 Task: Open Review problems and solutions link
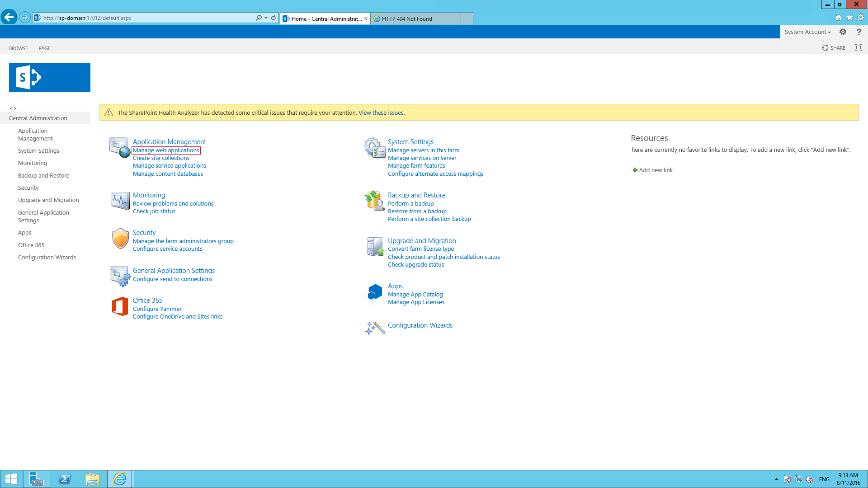(x=173, y=204)
